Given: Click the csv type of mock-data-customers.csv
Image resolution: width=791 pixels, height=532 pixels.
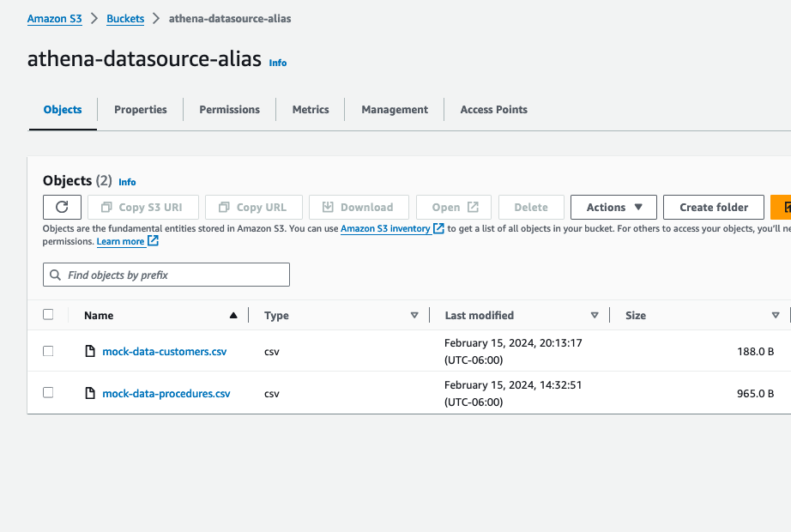Looking at the screenshot, I should pyautogui.click(x=272, y=352).
